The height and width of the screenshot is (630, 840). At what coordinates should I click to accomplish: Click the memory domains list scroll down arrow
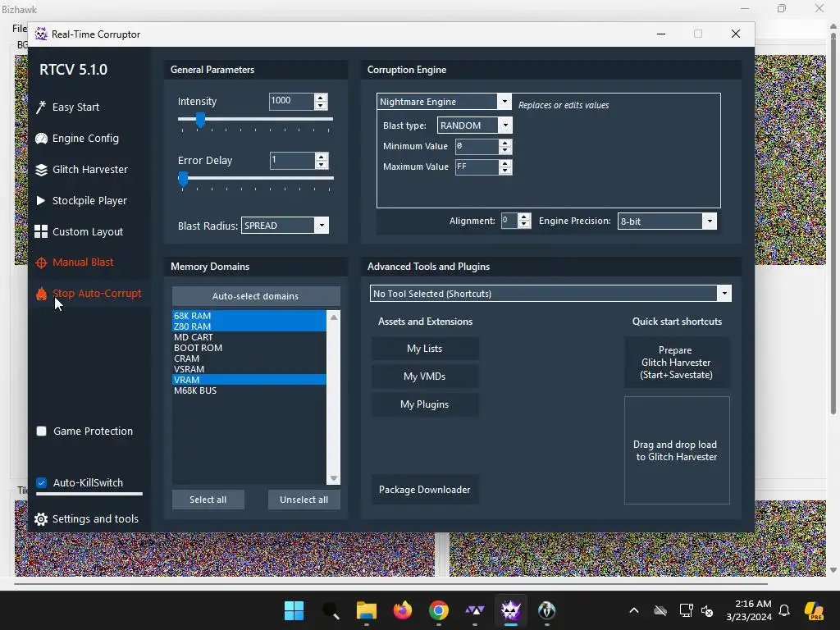(x=334, y=478)
